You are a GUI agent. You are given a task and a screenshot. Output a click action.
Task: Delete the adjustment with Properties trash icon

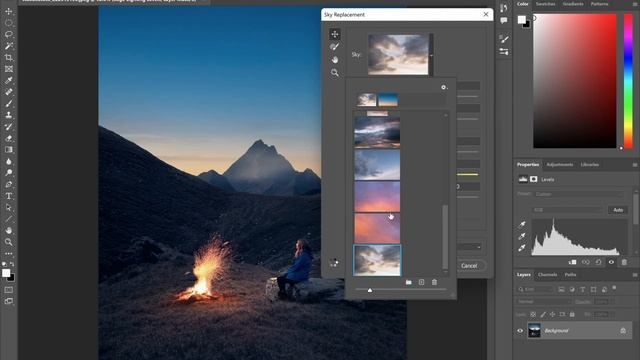click(624, 262)
